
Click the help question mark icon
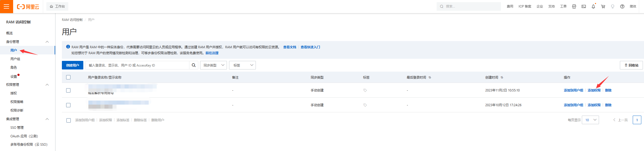[x=622, y=6]
